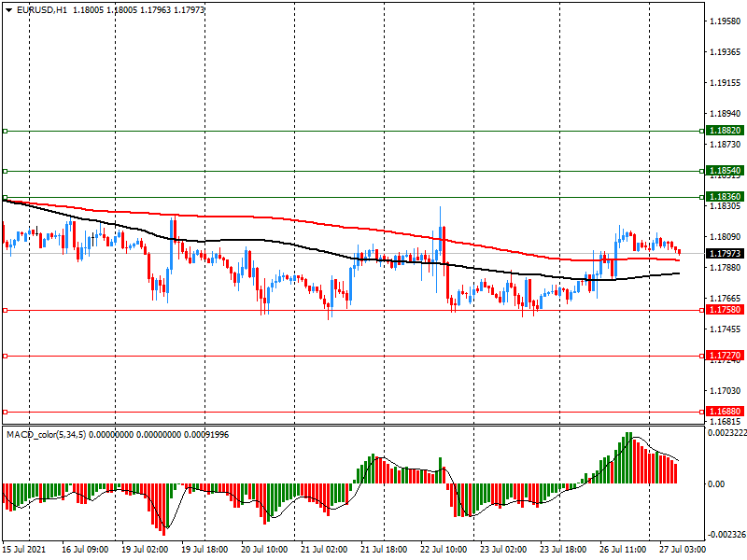
Task: Click the 15 Jul 2021 date label
Action: click(x=24, y=550)
